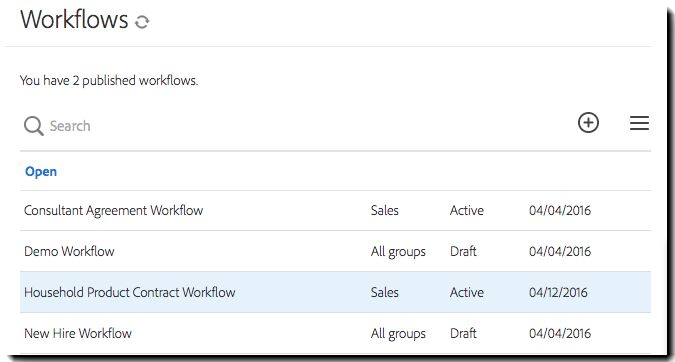Screen dimensions: 675x362
Task: Open the hamburger options menu
Action: tap(639, 123)
